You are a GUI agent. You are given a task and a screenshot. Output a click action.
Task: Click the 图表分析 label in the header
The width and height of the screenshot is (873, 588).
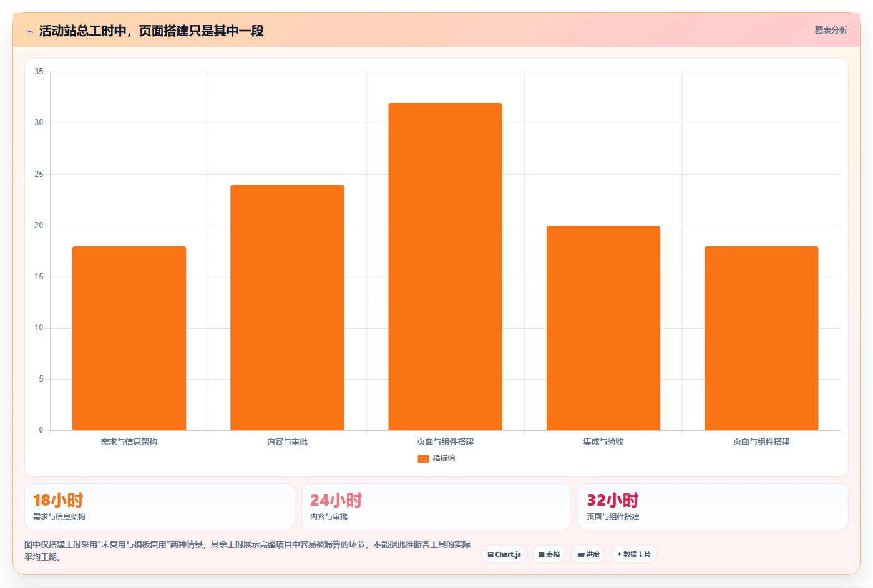(x=831, y=30)
